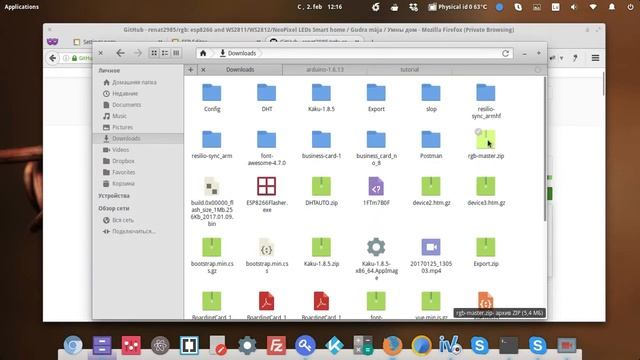The width and height of the screenshot is (640, 360).
Task: Open the Export folder
Action: tap(376, 93)
